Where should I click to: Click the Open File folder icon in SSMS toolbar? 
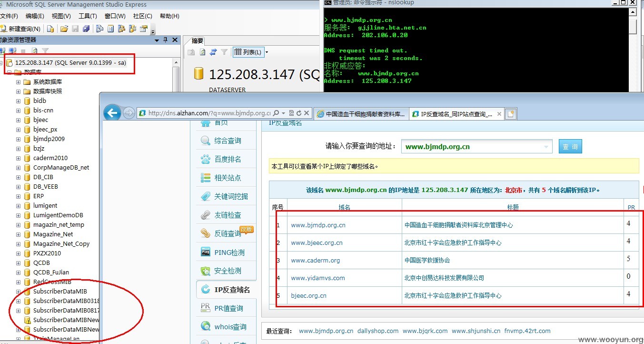coord(64,29)
